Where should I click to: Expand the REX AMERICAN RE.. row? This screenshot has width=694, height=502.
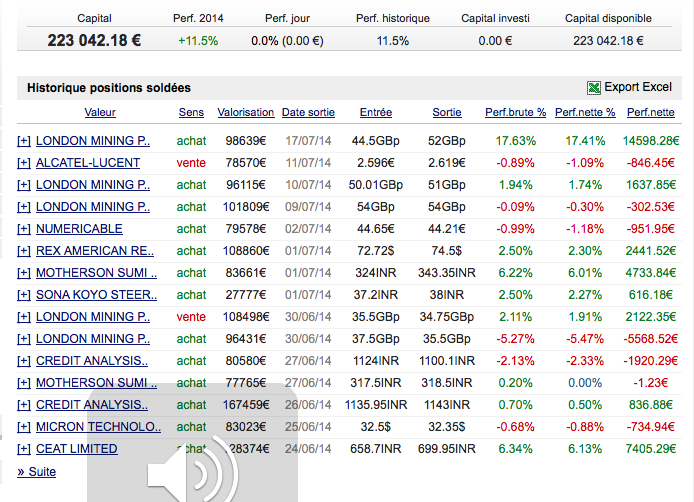pos(24,251)
